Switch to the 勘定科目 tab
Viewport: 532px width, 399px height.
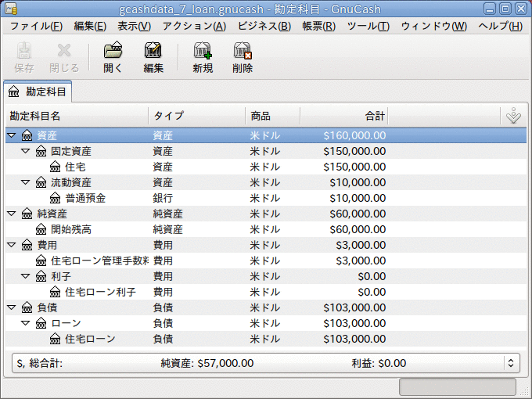coord(38,91)
